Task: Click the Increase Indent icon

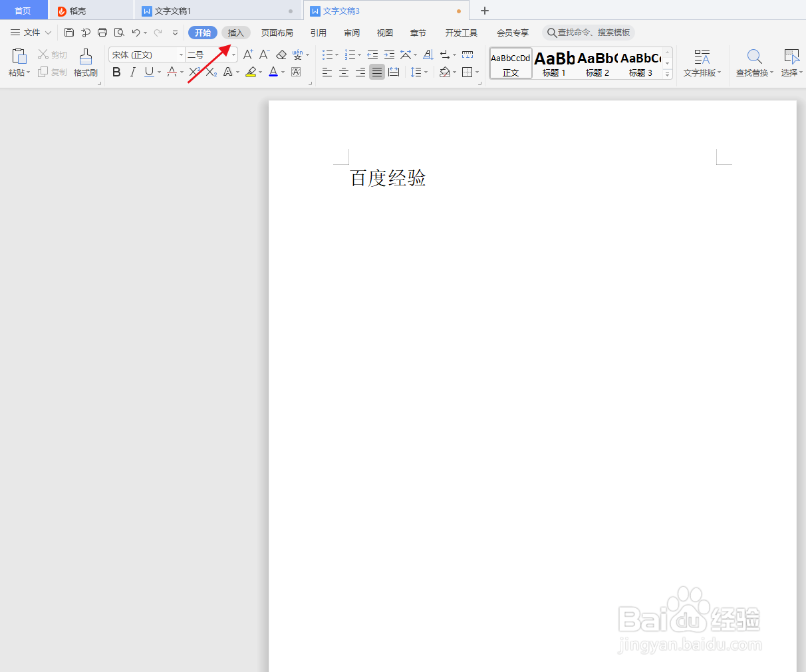Action: click(x=389, y=55)
